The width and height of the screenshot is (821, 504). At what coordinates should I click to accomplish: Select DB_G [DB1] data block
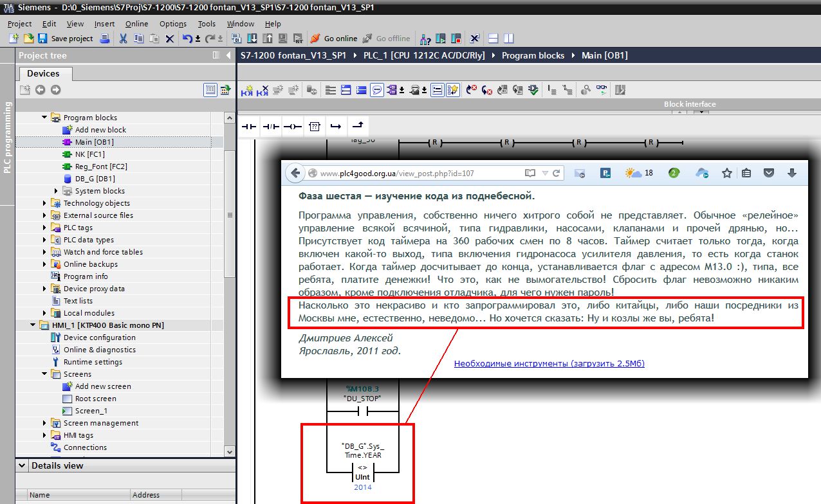(x=95, y=179)
